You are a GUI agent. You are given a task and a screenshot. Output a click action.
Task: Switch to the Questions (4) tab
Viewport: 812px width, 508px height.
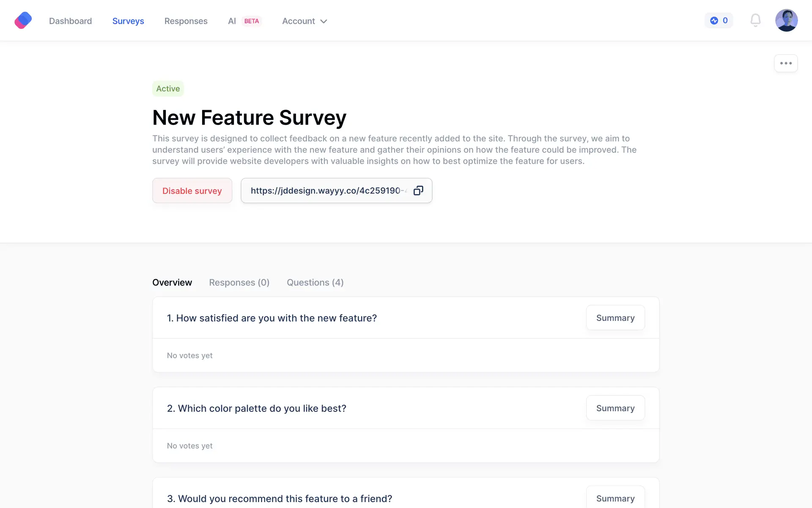315,282
